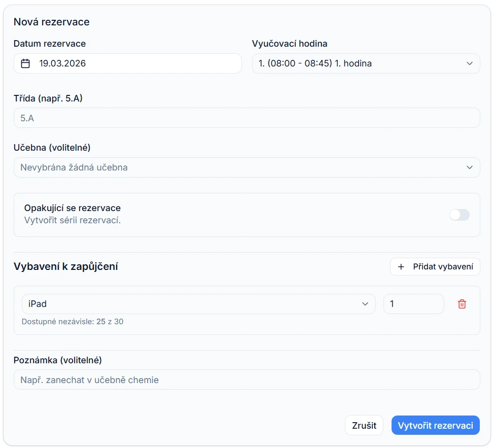Click the chevron arrow in the iPad selector
494x448 pixels.
[x=365, y=304]
